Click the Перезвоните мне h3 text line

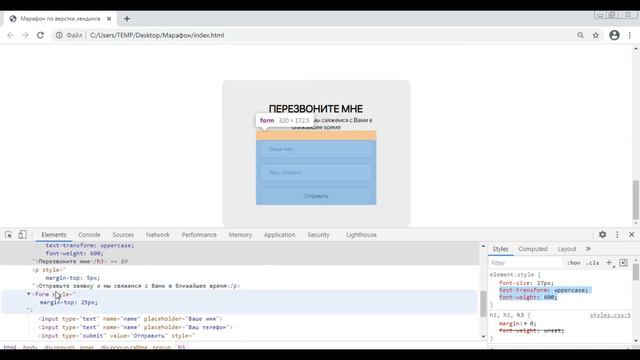pyautogui.click(x=80, y=261)
